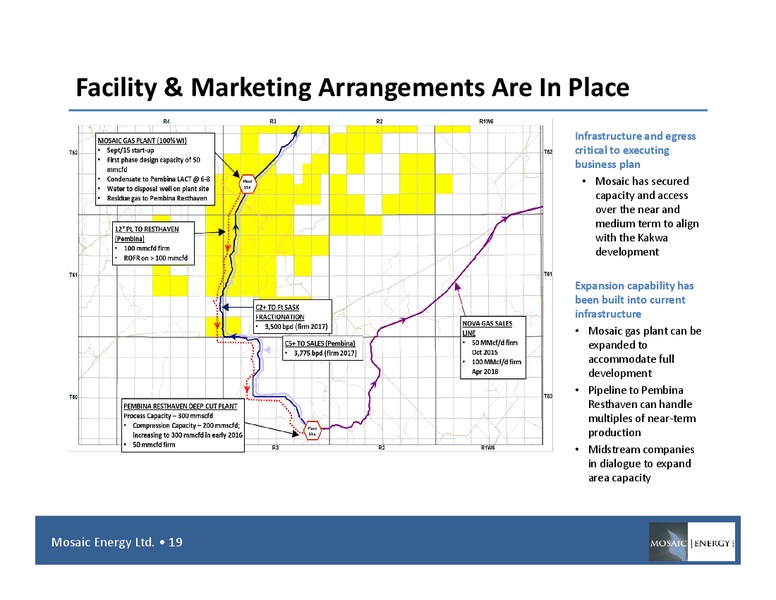Click '50 MMcf/d firm Oct 2015' bullet
This screenshot has height=600, width=776.
[x=494, y=347]
